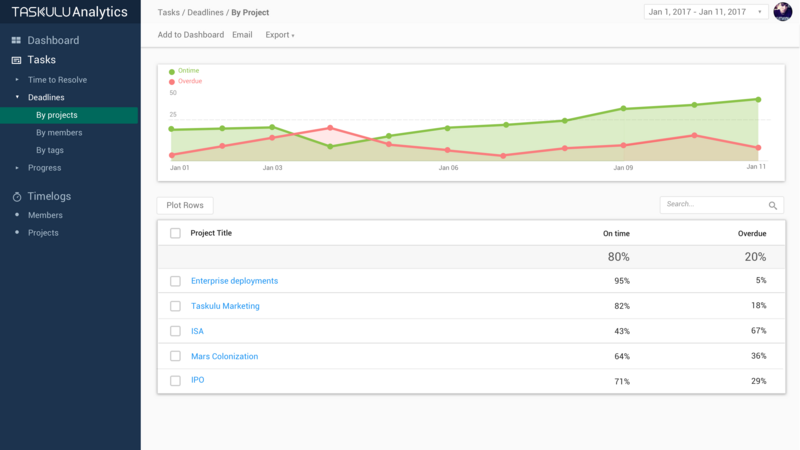
Task: Open the Mars Colonization project link
Action: click(224, 356)
